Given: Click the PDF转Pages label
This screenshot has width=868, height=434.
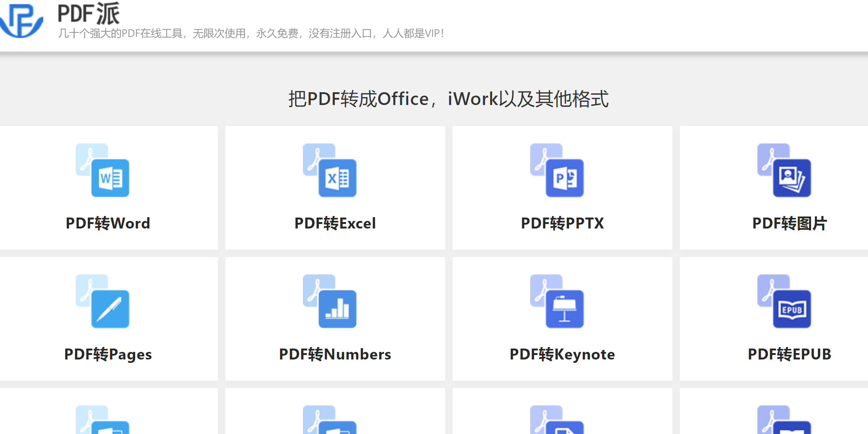Looking at the screenshot, I should click(108, 355).
